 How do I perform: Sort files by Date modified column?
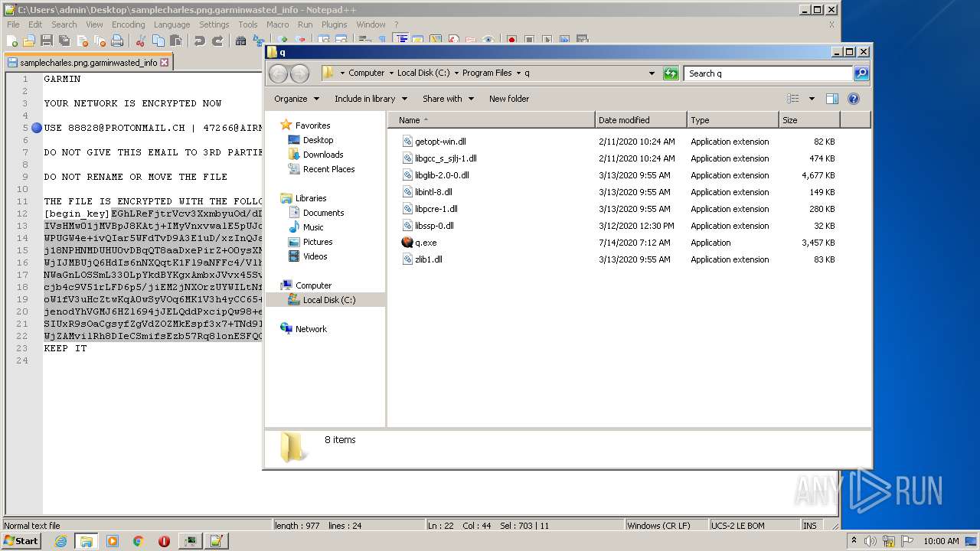[641, 120]
